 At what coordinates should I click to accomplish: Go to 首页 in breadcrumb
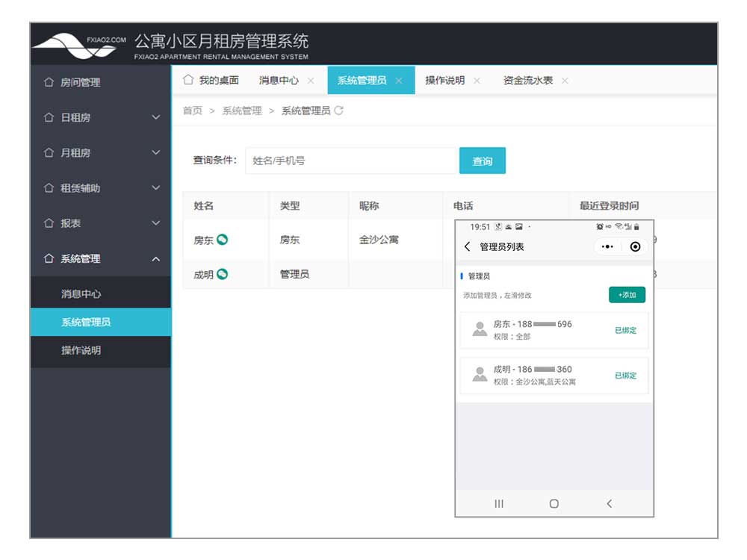[x=193, y=111]
